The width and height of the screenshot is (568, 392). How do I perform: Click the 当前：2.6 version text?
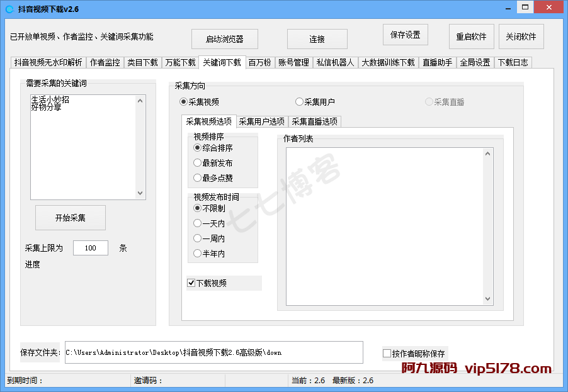coord(308,381)
